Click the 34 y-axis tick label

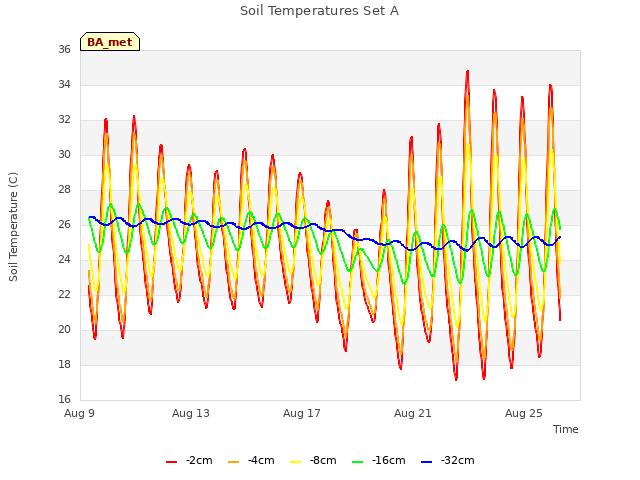pos(64,84)
